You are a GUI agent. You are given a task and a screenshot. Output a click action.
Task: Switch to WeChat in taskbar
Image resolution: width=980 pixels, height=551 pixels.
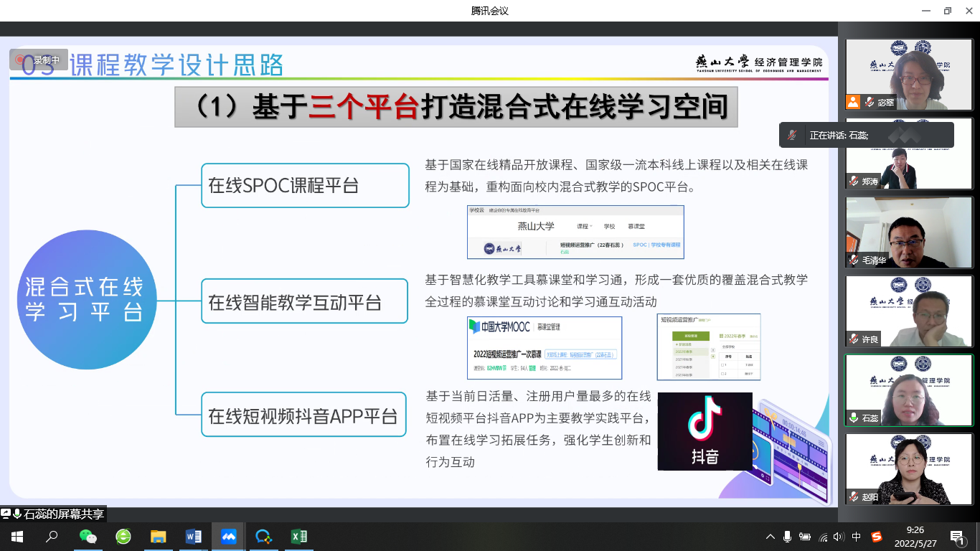click(x=88, y=537)
